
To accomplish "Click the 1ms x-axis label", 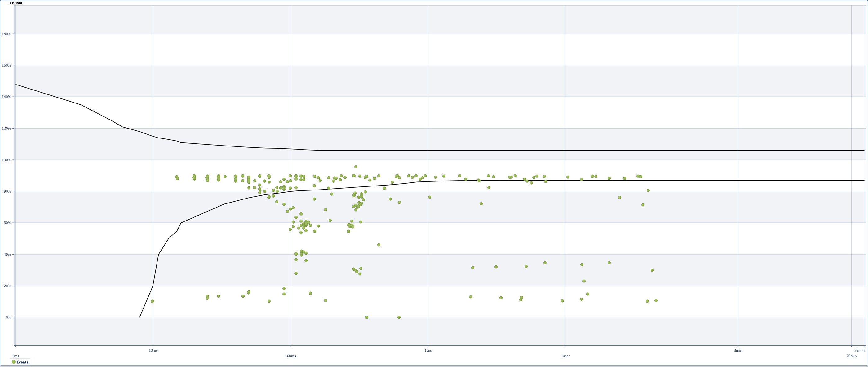I will click(15, 356).
